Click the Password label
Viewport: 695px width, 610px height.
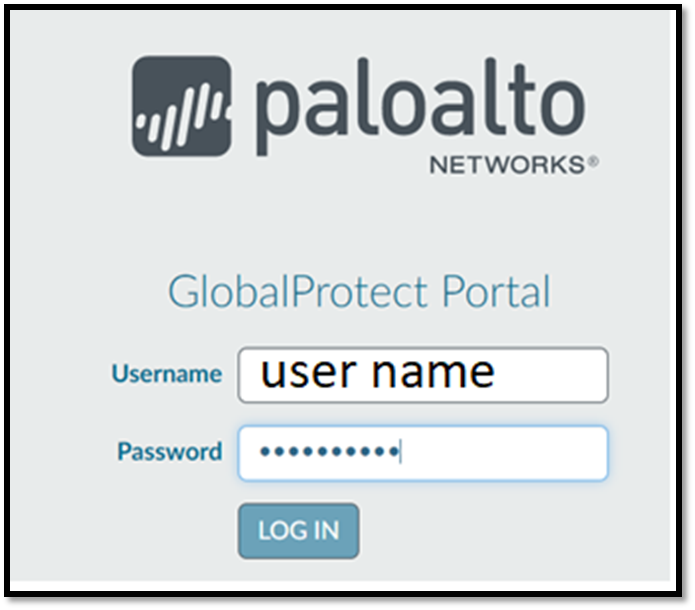coord(170,451)
